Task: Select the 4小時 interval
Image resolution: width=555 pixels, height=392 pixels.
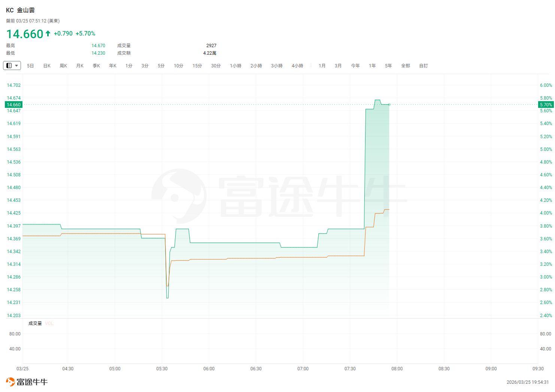Action: 297,66
